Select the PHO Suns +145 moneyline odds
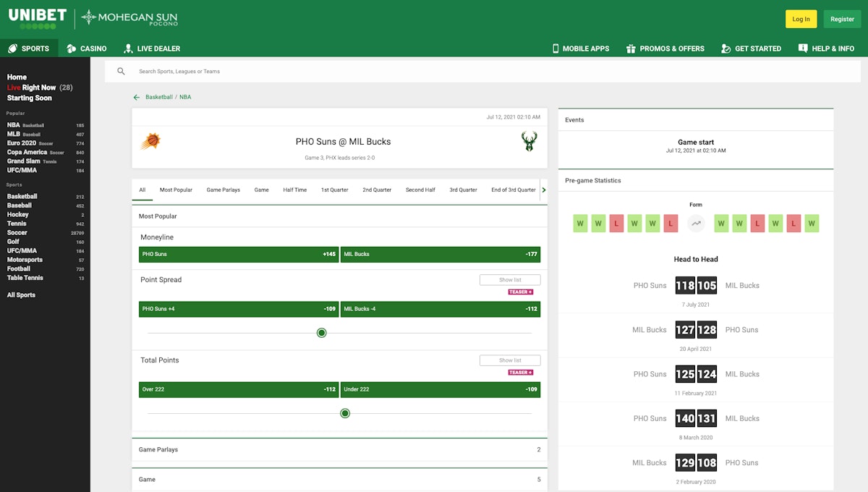Viewport: 868px width, 492px height. [x=238, y=254]
